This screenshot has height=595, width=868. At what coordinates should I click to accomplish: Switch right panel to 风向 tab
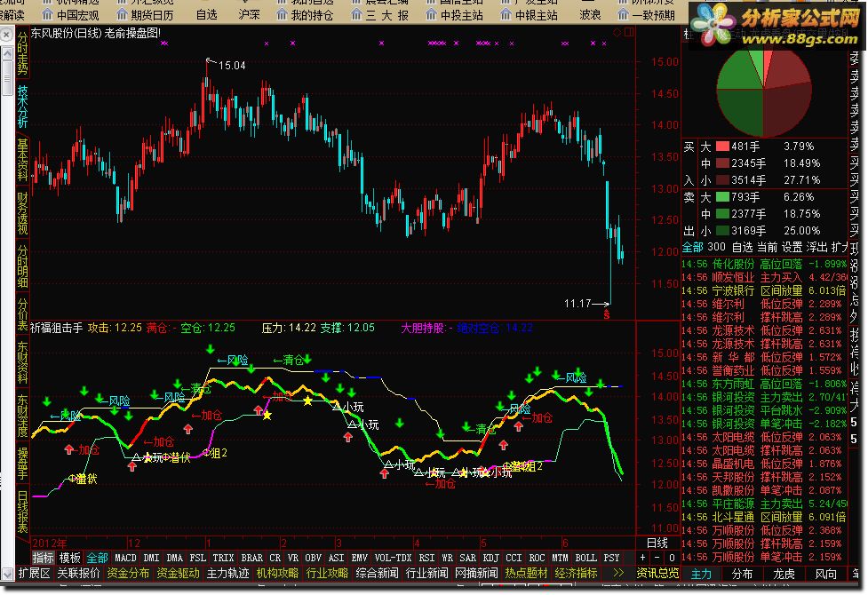pyautogui.click(x=826, y=574)
